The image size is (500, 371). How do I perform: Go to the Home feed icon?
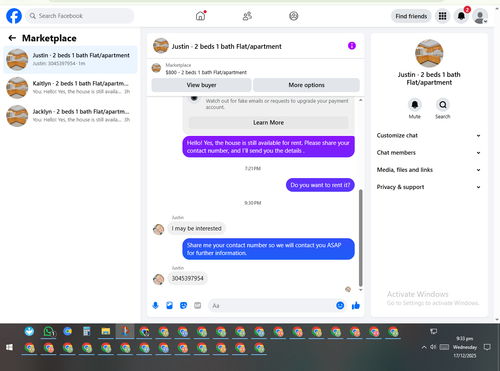(200, 16)
